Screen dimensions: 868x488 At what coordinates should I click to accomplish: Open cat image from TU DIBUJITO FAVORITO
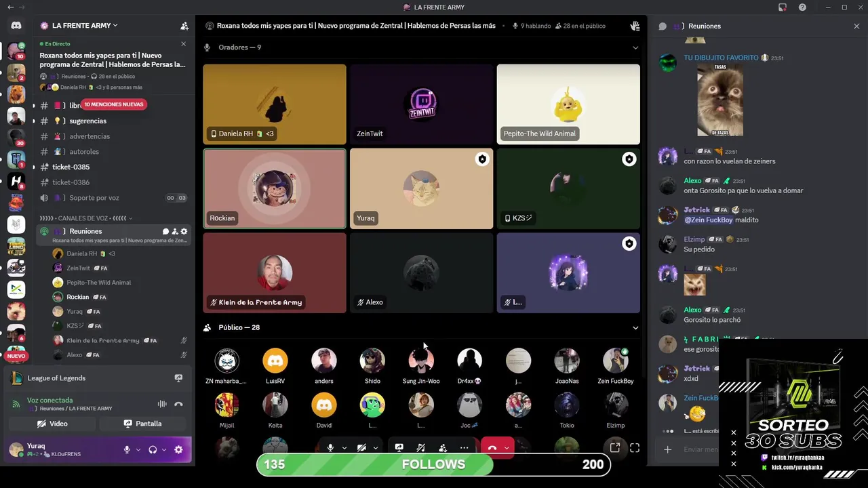pos(720,100)
